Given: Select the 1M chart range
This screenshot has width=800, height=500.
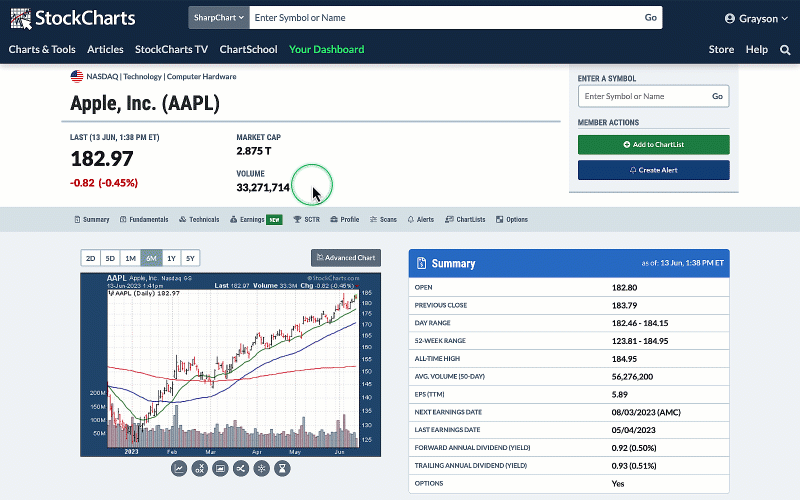Looking at the screenshot, I should 131,258.
